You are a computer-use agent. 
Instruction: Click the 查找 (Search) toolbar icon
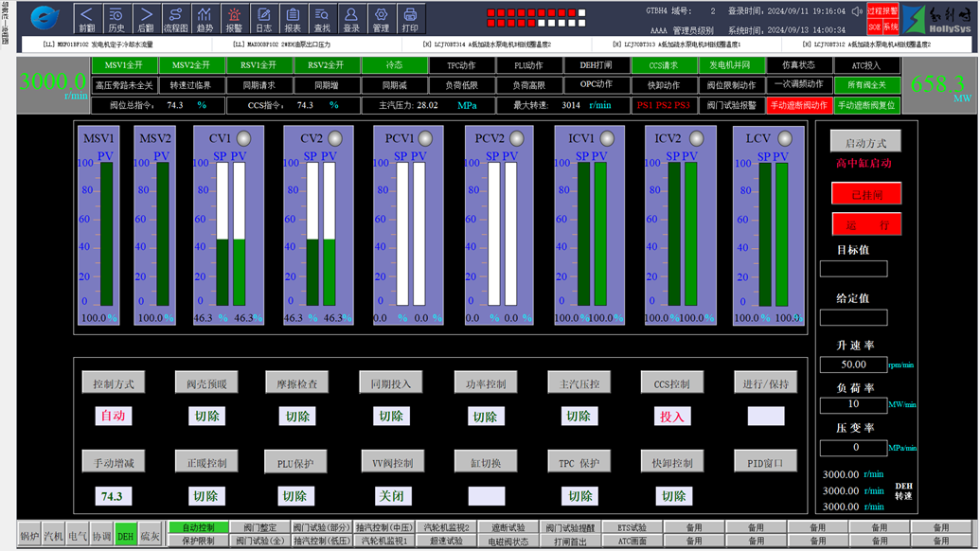coord(322,17)
